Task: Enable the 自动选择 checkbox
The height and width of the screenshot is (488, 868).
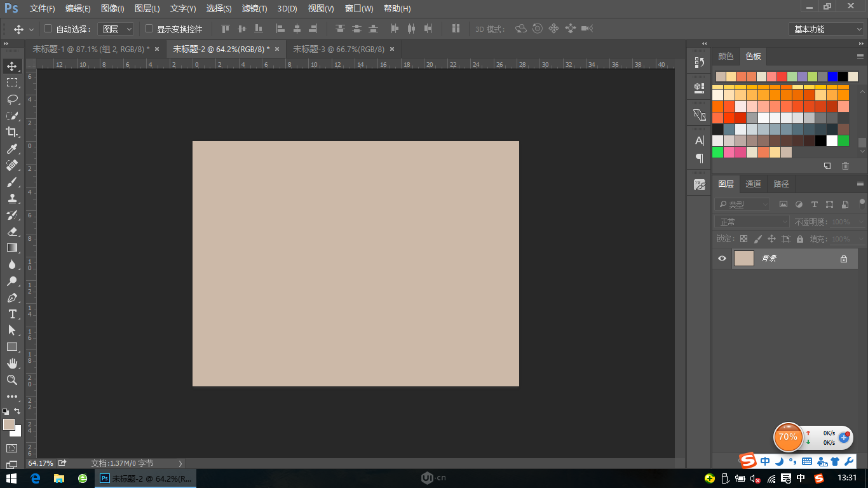Action: click(x=48, y=29)
